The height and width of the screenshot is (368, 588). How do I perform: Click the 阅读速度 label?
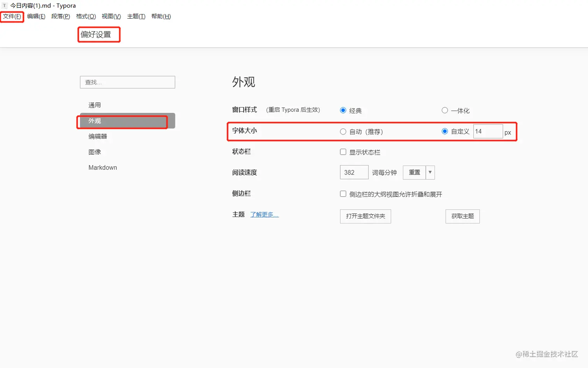pos(245,173)
